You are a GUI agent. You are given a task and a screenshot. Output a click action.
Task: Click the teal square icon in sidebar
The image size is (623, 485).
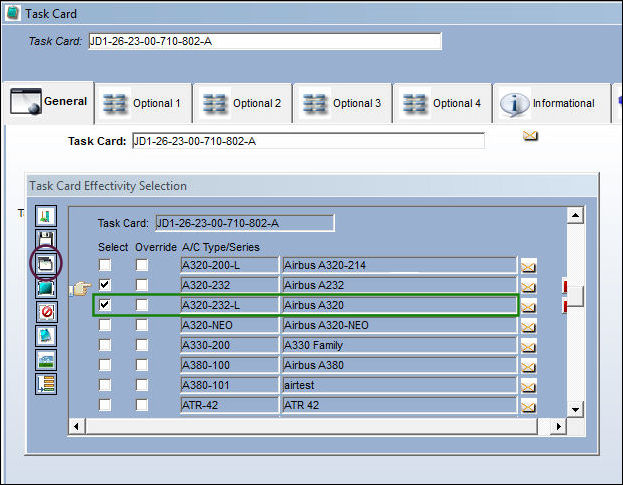pos(46,288)
